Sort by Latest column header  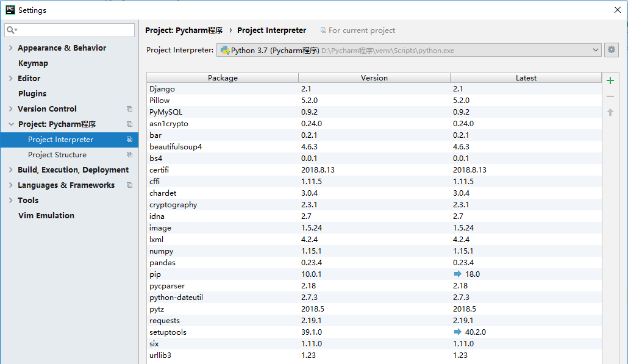pyautogui.click(x=526, y=77)
